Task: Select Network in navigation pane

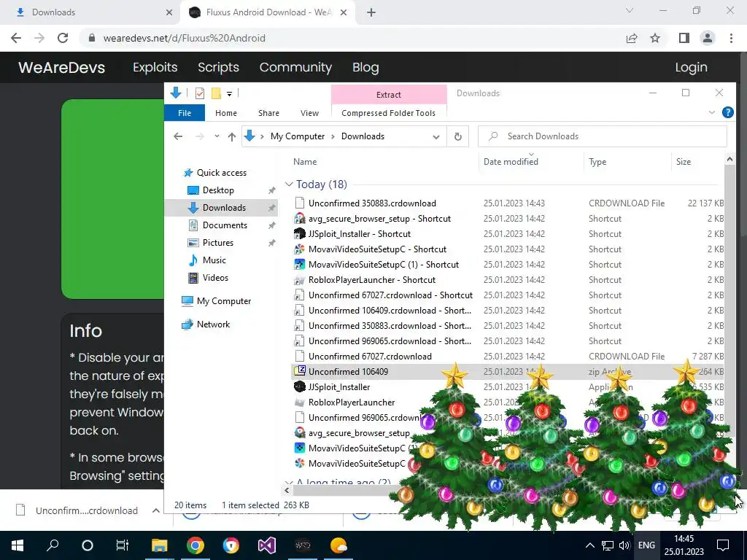Action: click(213, 324)
